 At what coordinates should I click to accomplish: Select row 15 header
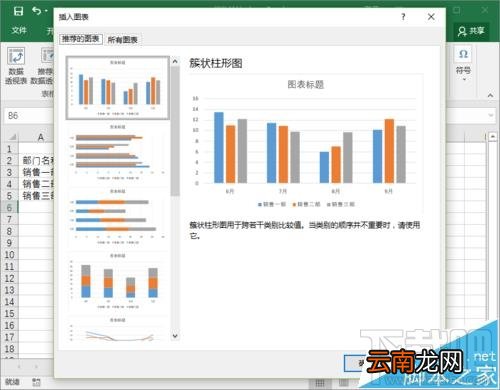coord(9,314)
